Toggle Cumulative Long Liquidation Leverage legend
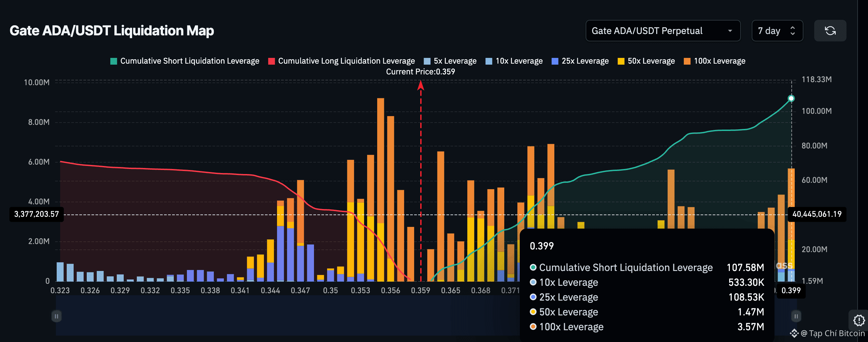The width and height of the screenshot is (868, 342). (x=341, y=61)
